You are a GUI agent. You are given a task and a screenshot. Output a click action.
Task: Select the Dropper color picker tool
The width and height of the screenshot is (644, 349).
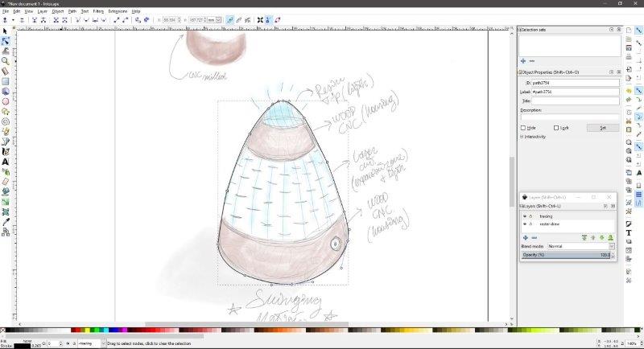pyautogui.click(x=6, y=222)
